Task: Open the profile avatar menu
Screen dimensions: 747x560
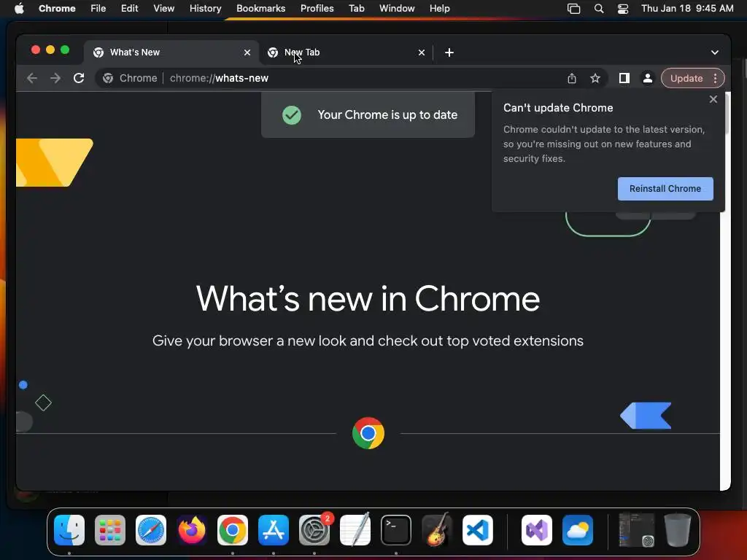Action: (x=648, y=78)
